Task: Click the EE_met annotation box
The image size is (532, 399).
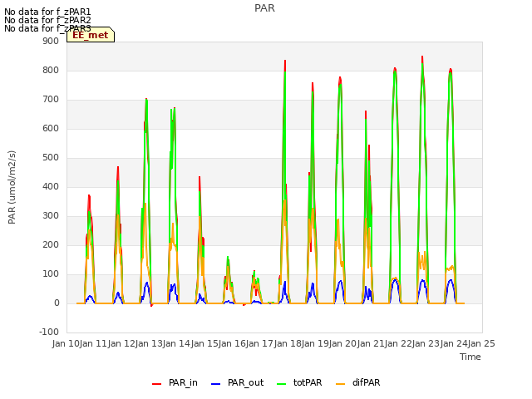Action: (91, 35)
